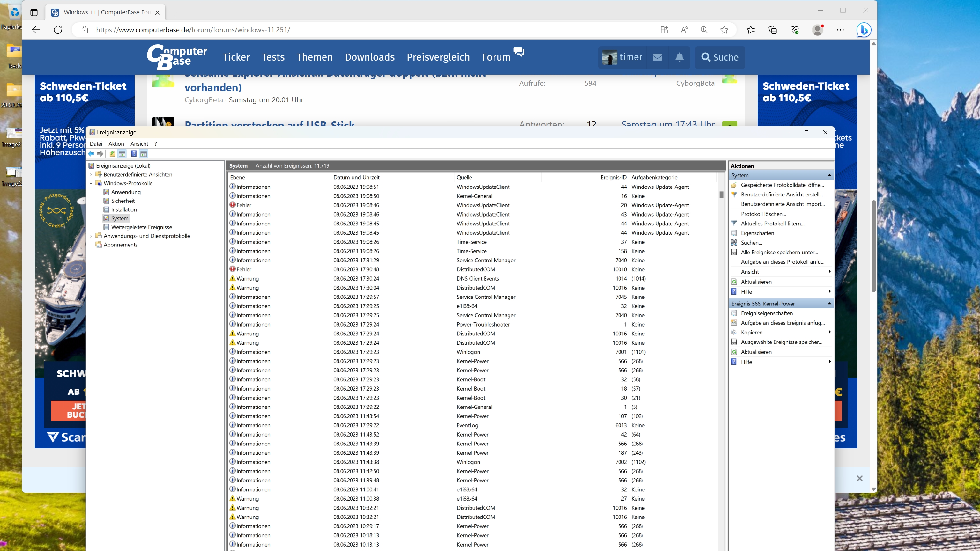Screen dimensions: 980x551
Task: Click the blue help question-mark toolbar icon
Action: pos(134,154)
